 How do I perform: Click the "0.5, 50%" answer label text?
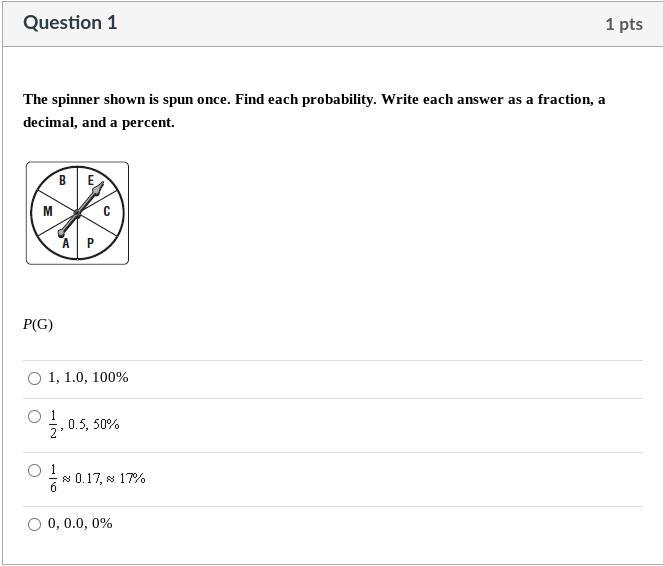click(93, 425)
